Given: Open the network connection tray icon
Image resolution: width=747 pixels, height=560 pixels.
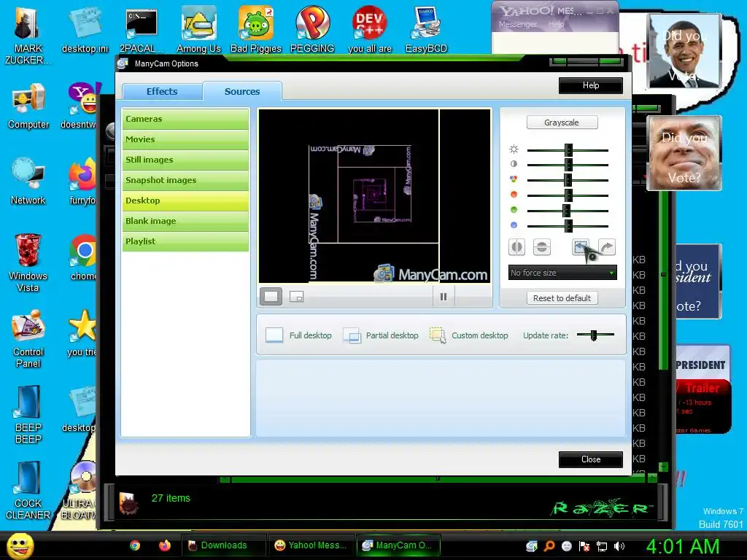Looking at the screenshot, I should tap(602, 546).
